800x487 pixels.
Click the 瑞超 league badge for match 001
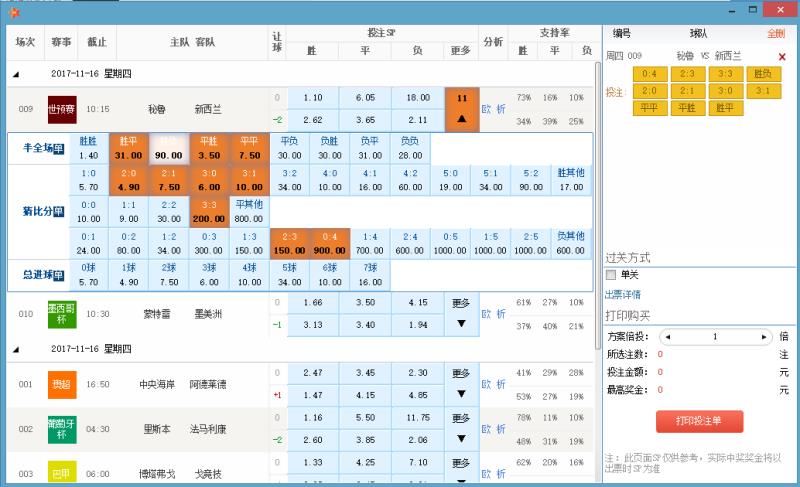62,385
